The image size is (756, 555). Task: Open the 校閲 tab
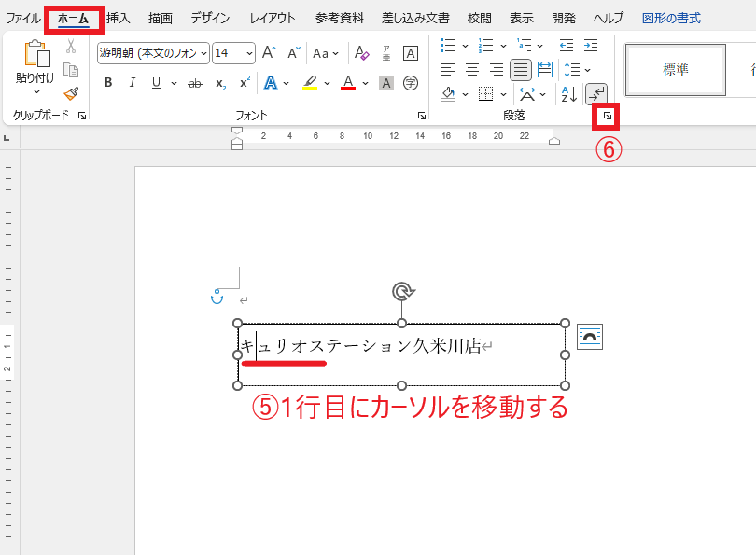click(479, 19)
